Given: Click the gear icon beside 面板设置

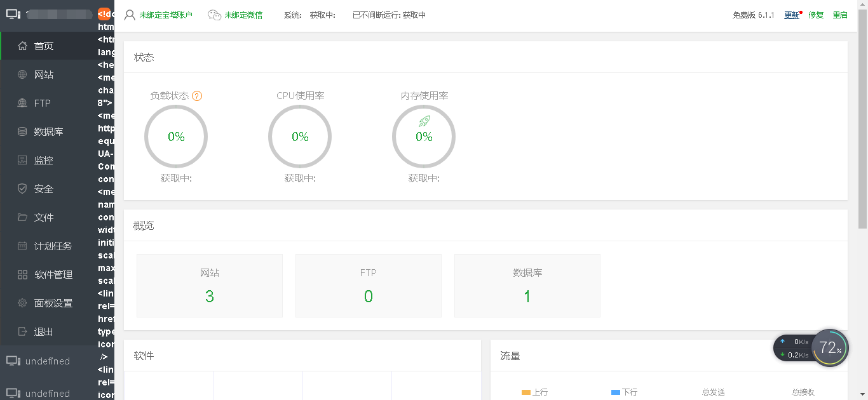Looking at the screenshot, I should click(x=22, y=303).
